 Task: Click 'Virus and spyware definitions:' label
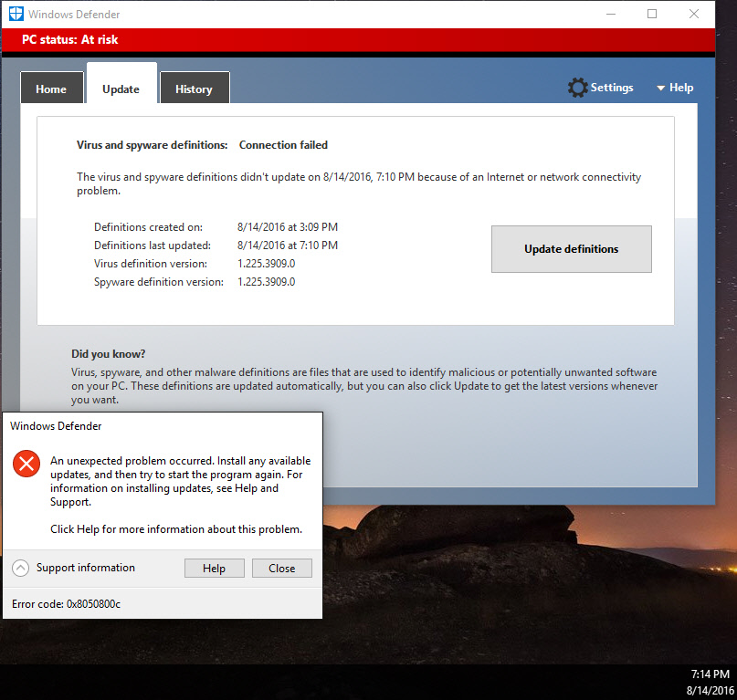(153, 145)
